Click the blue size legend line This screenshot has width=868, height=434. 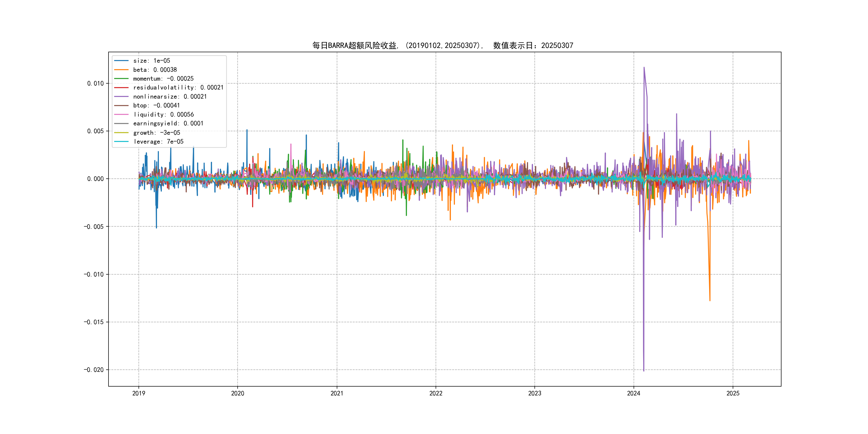[121, 61]
